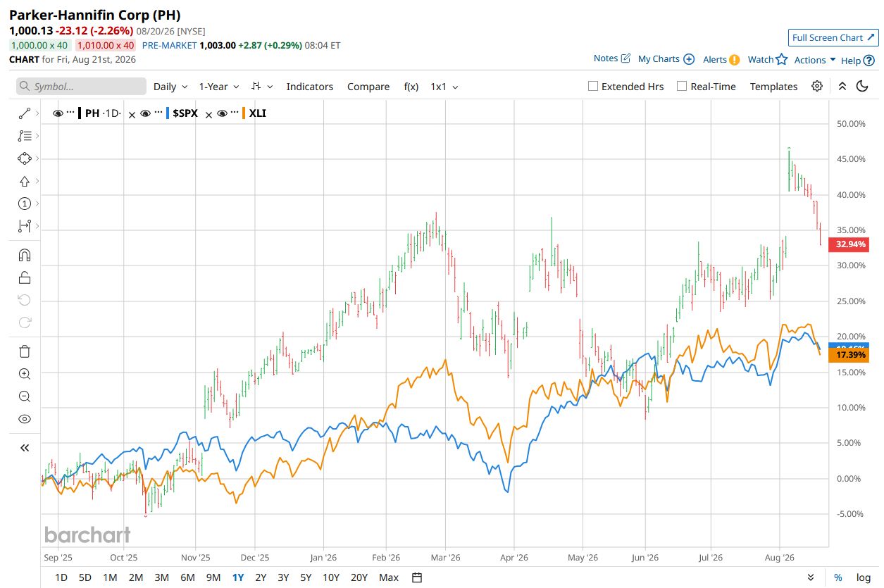This screenshot has height=588, width=884.
Task: Toggle the auto-scale arrows icon at bottom right
Action: click(811, 577)
